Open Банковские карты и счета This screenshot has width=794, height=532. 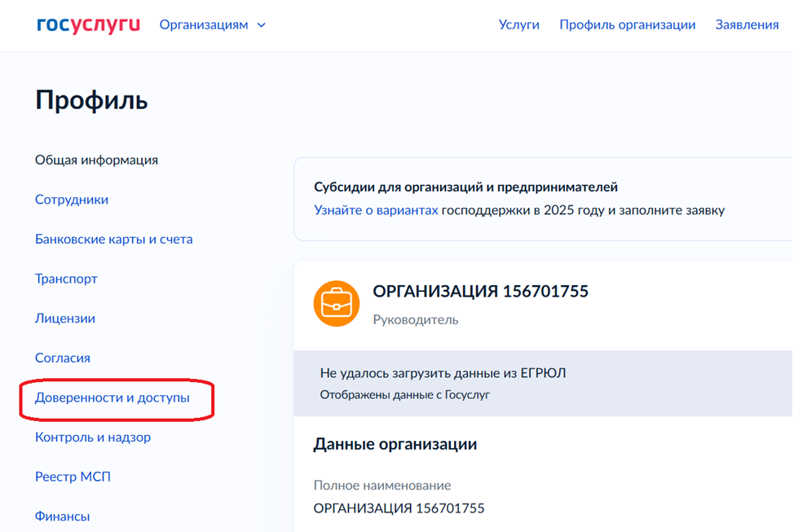pos(113,240)
